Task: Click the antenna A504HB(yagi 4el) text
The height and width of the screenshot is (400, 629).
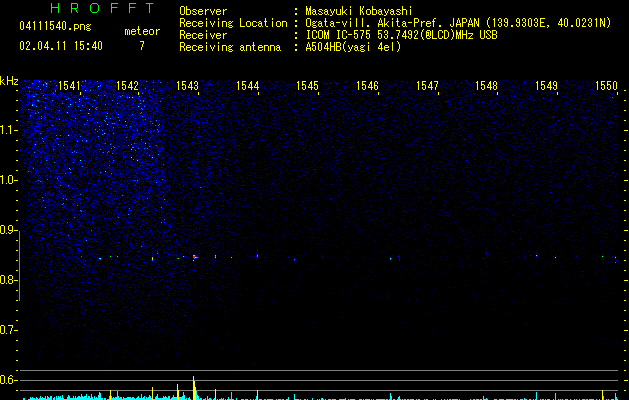Action: pyautogui.click(x=353, y=47)
